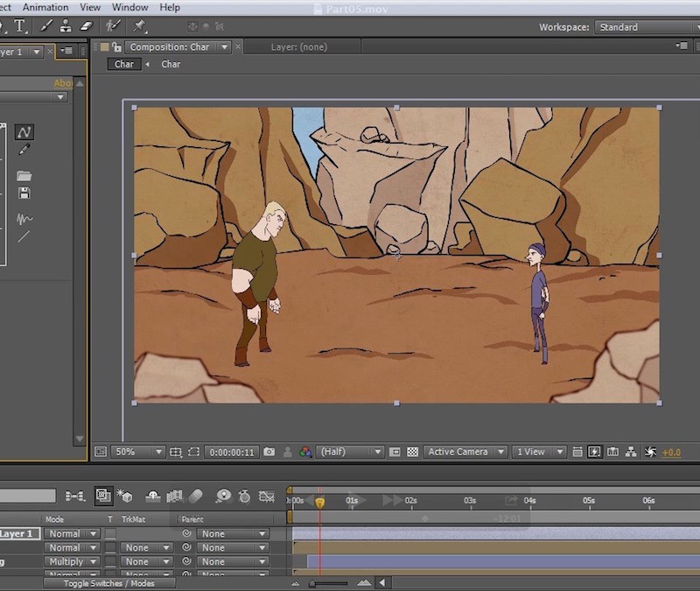Select the Horizontal Type tool

pos(19,25)
